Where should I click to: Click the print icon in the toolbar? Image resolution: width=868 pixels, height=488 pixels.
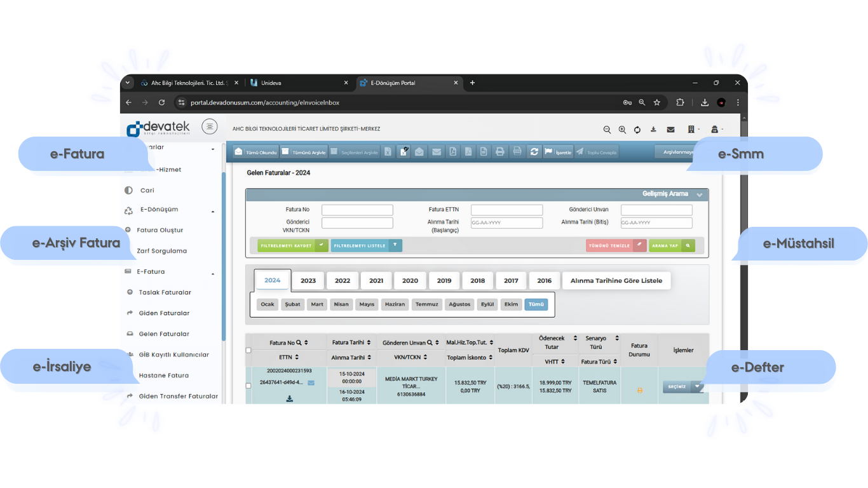[x=500, y=152]
